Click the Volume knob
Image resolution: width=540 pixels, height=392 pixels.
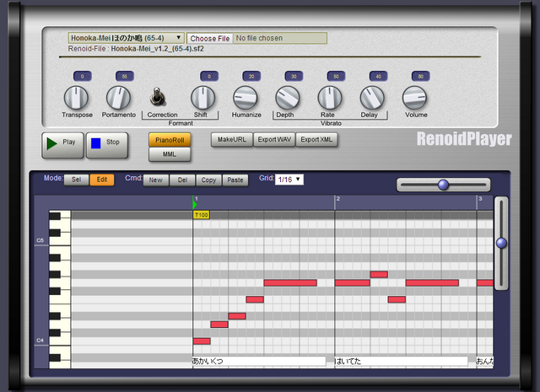pyautogui.click(x=414, y=98)
